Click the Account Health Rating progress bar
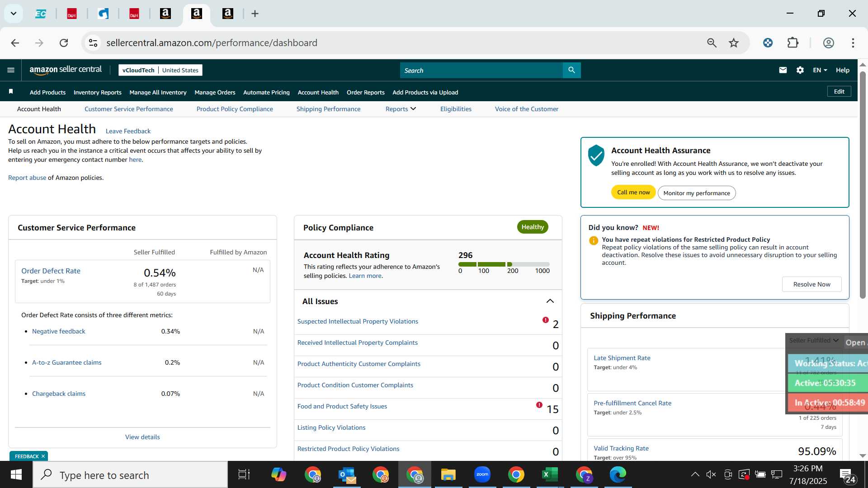 point(504,264)
